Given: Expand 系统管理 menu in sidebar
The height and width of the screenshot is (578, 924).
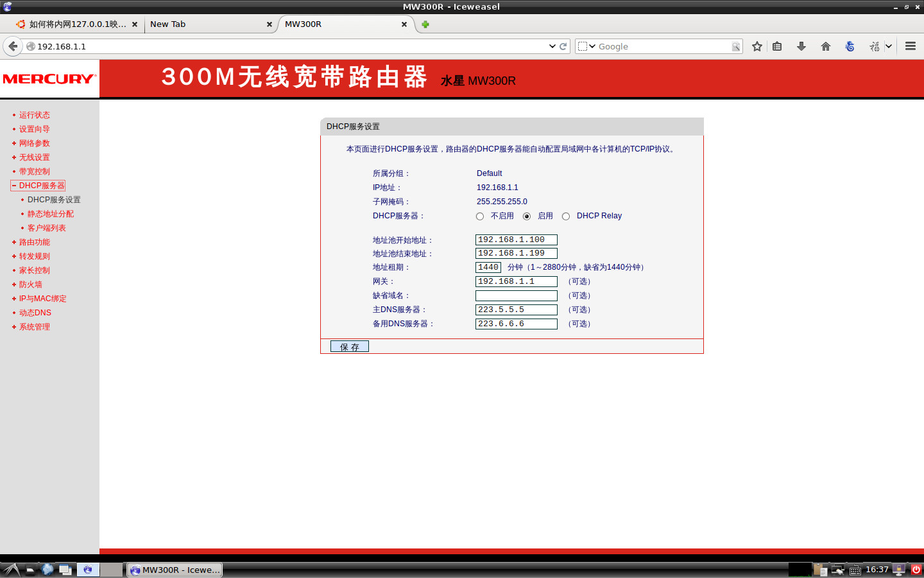Looking at the screenshot, I should [x=34, y=327].
